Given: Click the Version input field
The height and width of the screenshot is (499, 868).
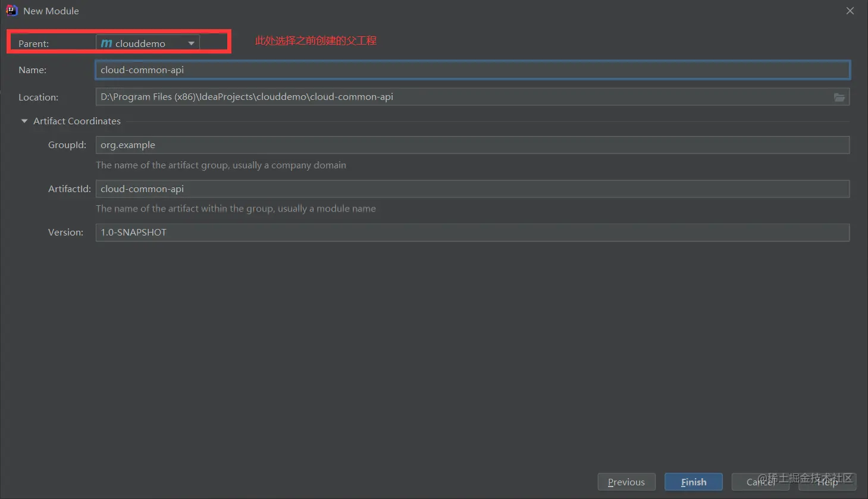Looking at the screenshot, I should click(x=472, y=233).
